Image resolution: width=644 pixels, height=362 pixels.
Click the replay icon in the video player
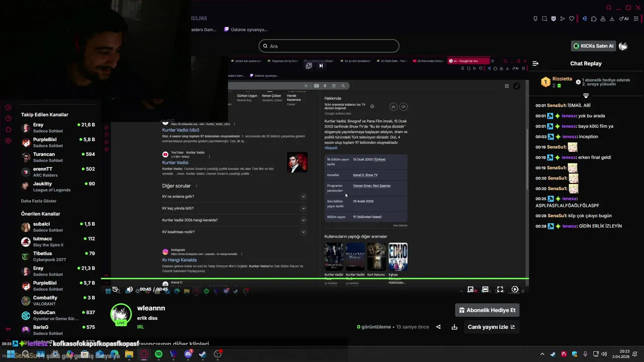coord(115,289)
